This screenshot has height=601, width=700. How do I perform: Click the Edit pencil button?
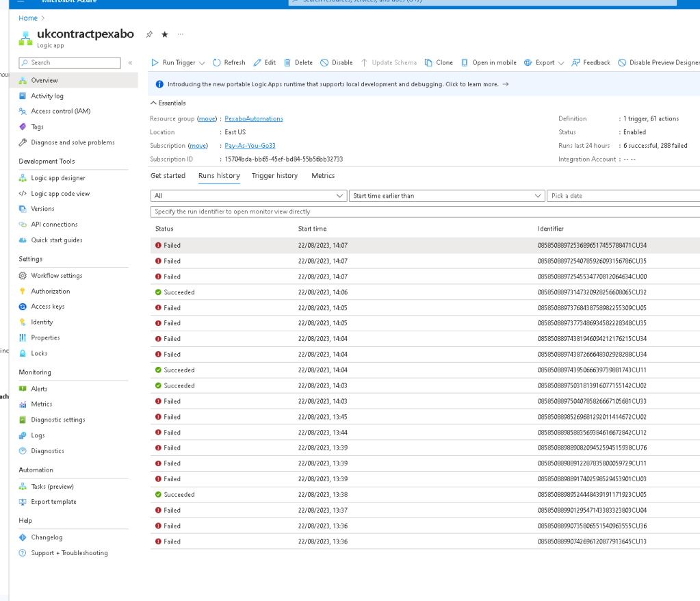[264, 62]
